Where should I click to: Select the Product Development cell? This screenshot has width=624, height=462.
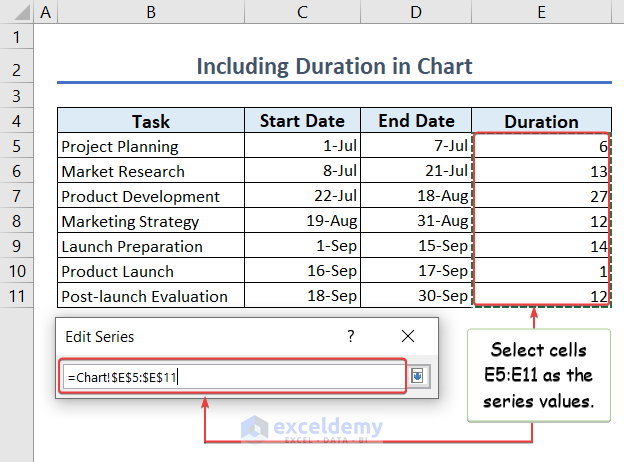coord(150,196)
